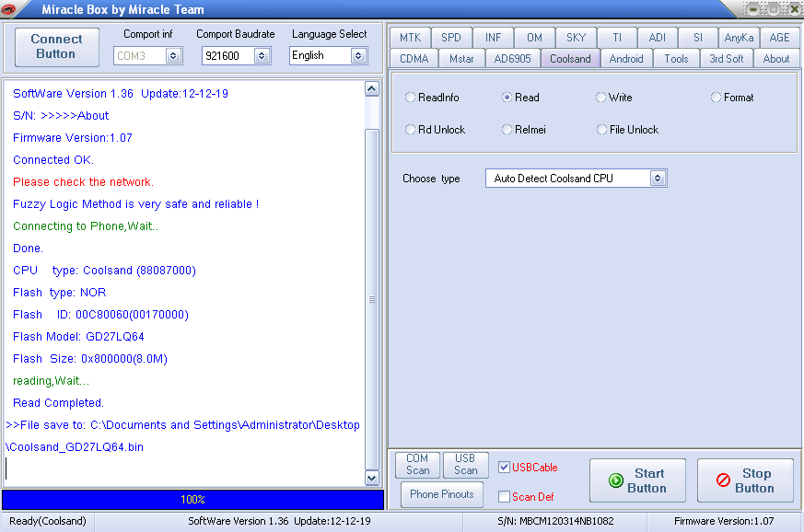Click the log panel scrollbar thumb
This screenshot has height=532, width=804.
[x=372, y=299]
